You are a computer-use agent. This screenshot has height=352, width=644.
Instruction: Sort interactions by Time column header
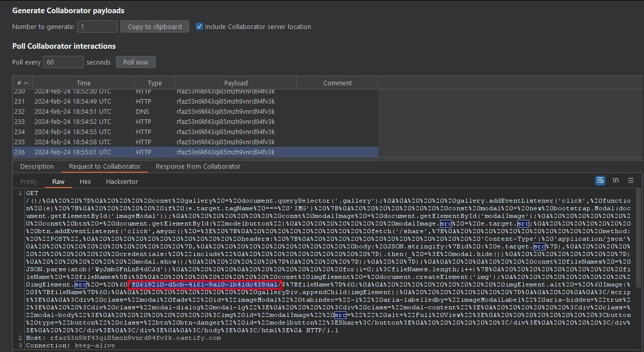pyautogui.click(x=84, y=83)
